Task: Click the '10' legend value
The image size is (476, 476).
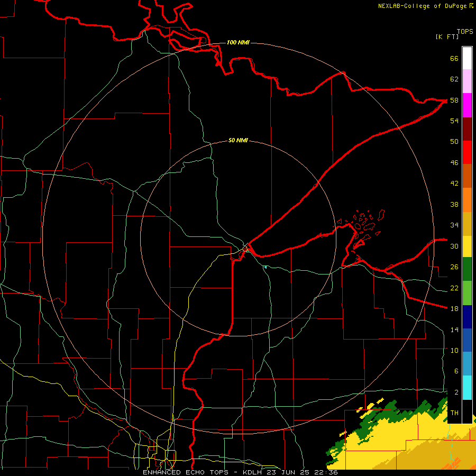Action: [454, 350]
